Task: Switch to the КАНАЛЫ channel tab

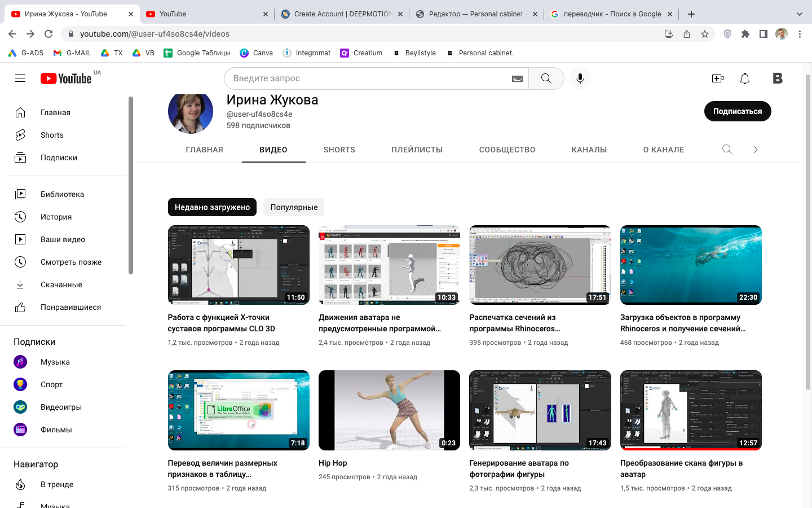Action: coord(589,150)
